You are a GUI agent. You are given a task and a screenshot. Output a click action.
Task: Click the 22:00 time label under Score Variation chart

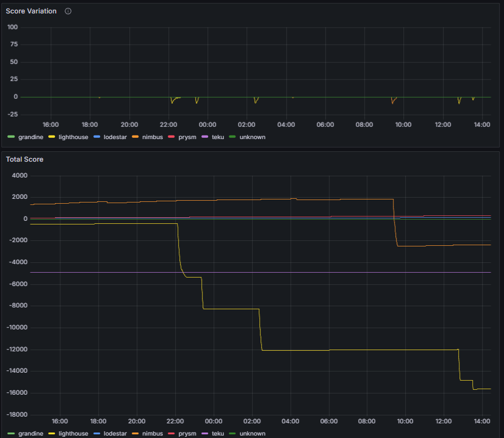pyautogui.click(x=168, y=125)
